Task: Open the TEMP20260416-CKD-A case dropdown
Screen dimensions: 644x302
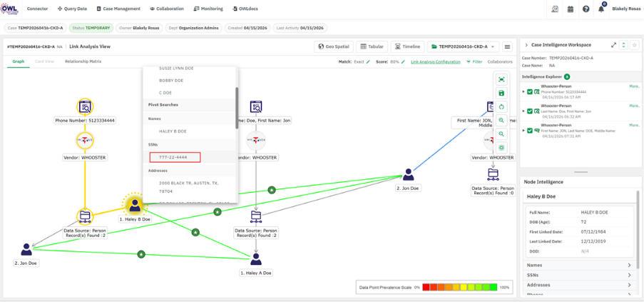Action: click(464, 47)
